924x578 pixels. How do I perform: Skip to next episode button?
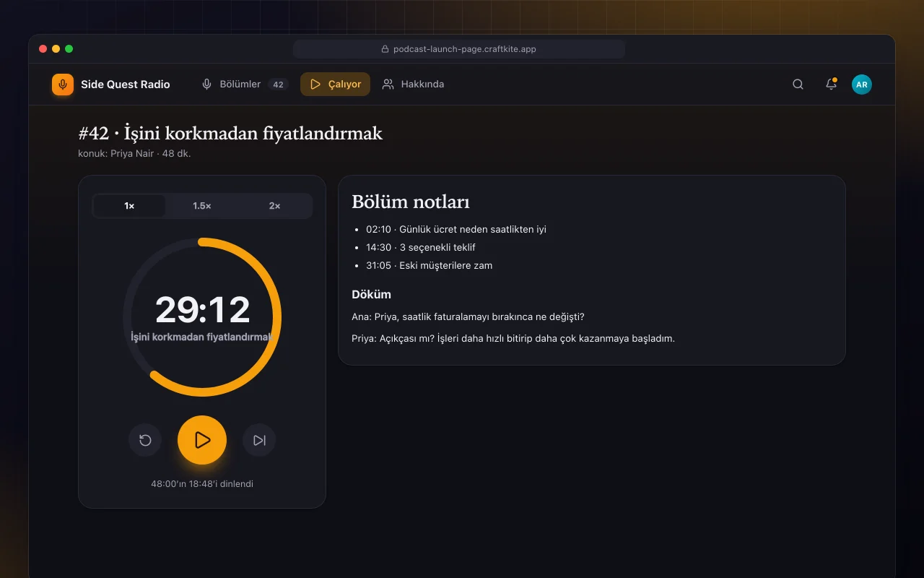coord(259,440)
